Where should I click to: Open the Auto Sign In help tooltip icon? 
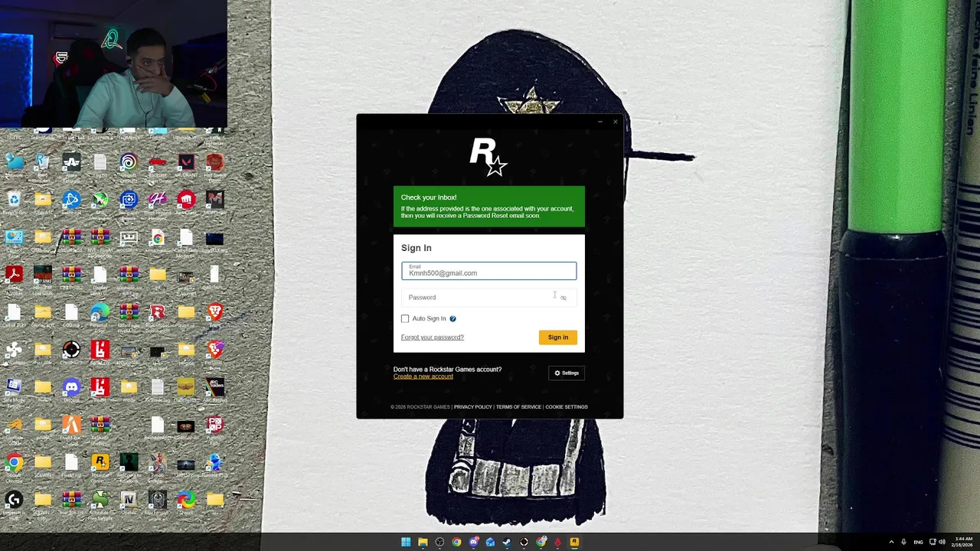[452, 318]
